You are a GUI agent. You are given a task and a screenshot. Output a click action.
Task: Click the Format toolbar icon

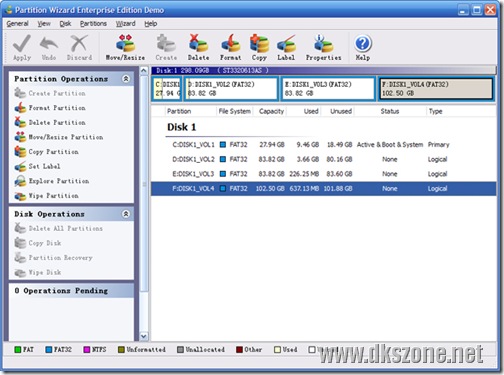230,43
